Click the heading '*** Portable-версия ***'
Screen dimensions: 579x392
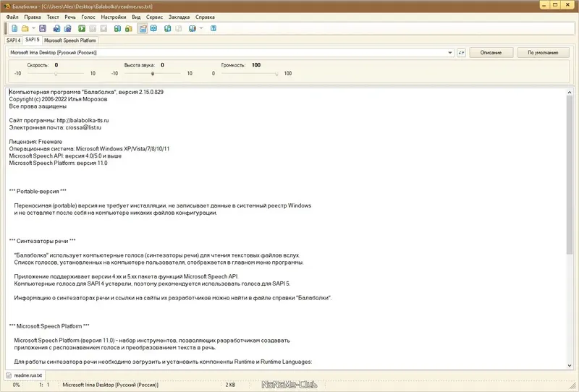click(x=38, y=191)
